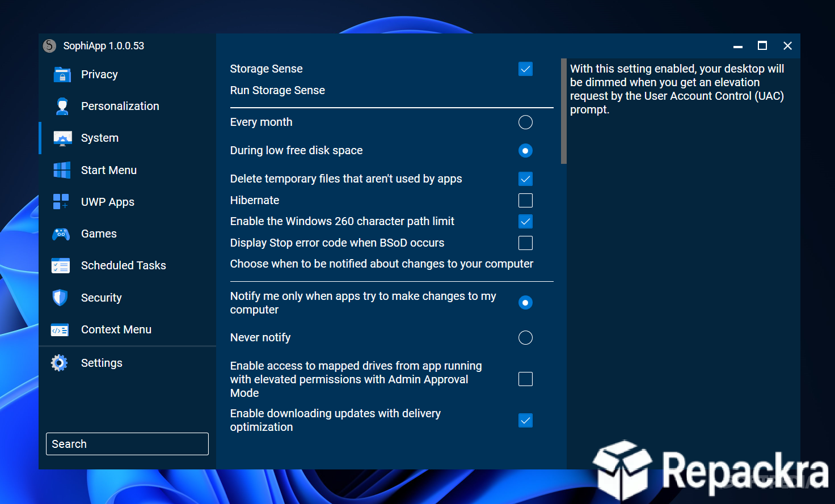Enable access to mapped drives checkbox
This screenshot has height=504, width=835.
click(x=526, y=379)
